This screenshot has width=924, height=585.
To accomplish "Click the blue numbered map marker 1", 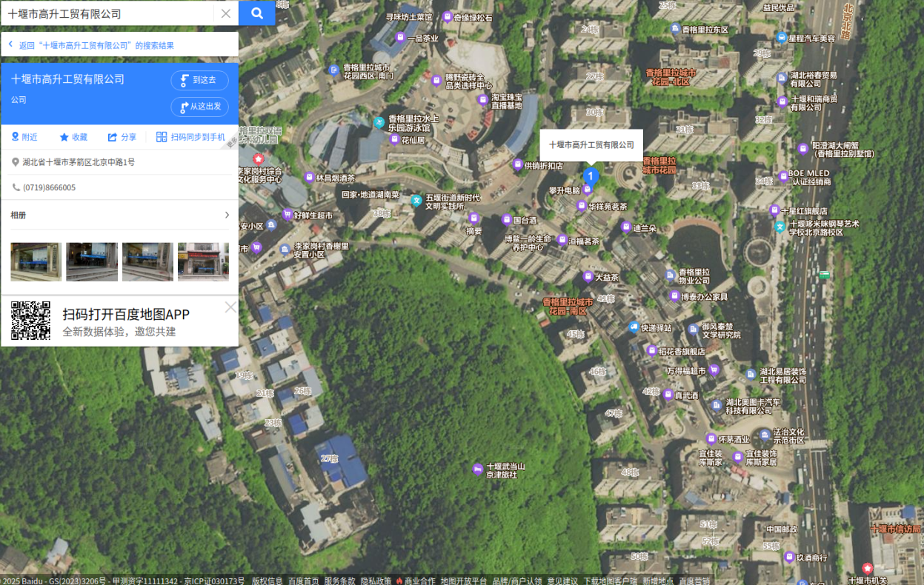I will [591, 176].
